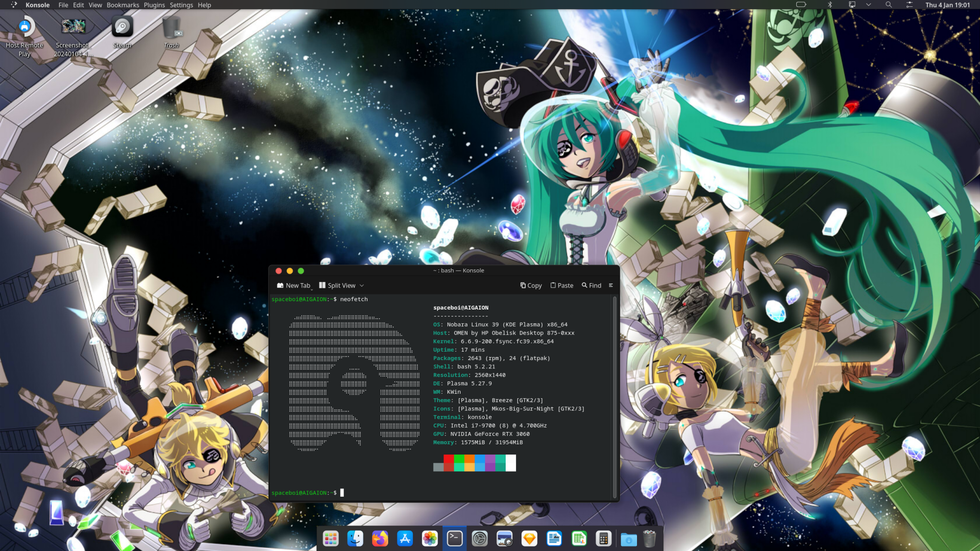Click Split View in Konsole toolbar
Viewport: 980px width, 551px height.
coord(337,286)
